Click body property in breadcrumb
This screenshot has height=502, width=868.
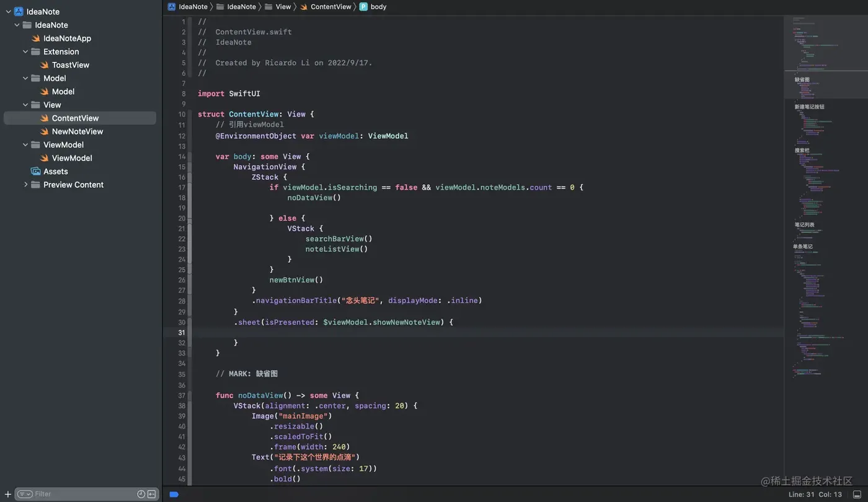tap(373, 7)
